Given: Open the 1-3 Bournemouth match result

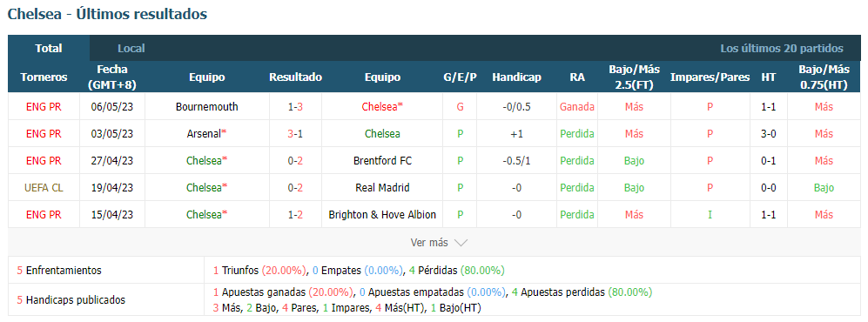Looking at the screenshot, I should [296, 107].
